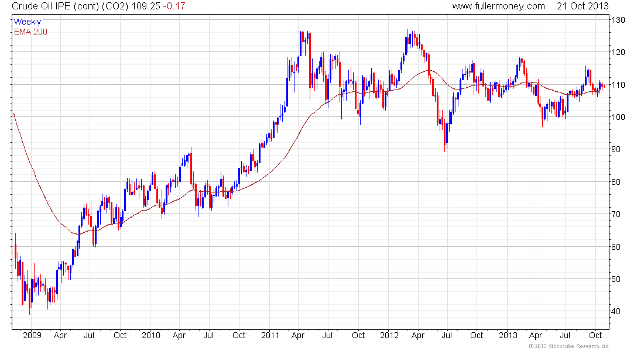Viewport: 644px width, 351px height.
Task: Click the last price value 109.25
Action: tap(145, 6)
